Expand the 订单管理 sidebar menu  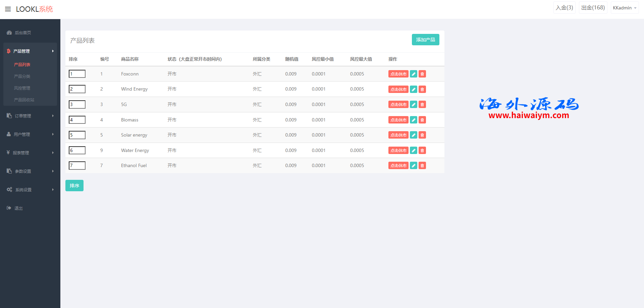point(30,116)
